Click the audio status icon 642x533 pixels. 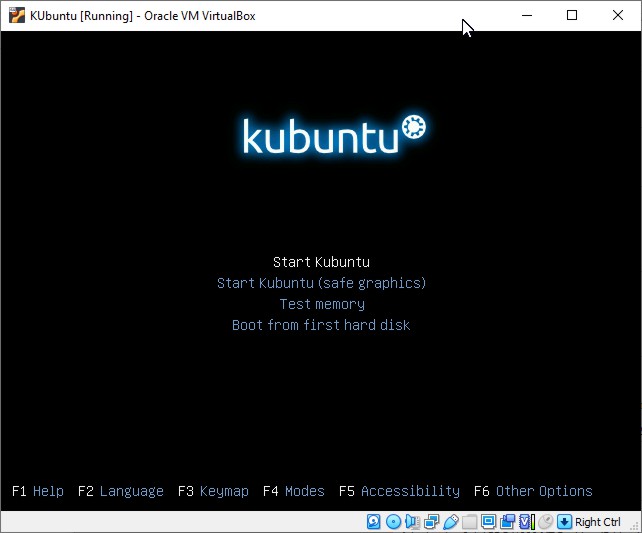(412, 522)
